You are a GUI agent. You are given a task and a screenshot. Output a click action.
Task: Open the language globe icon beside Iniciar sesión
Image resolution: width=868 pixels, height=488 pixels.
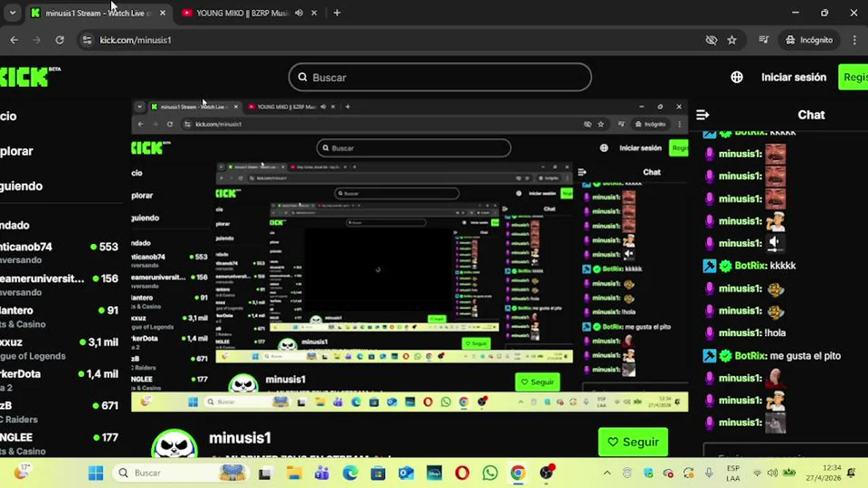(x=737, y=77)
